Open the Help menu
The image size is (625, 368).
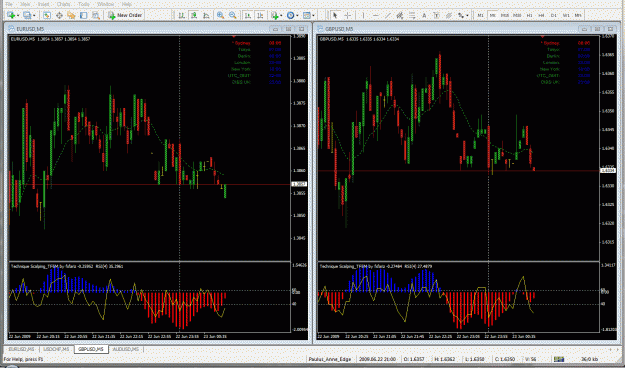point(127,4)
